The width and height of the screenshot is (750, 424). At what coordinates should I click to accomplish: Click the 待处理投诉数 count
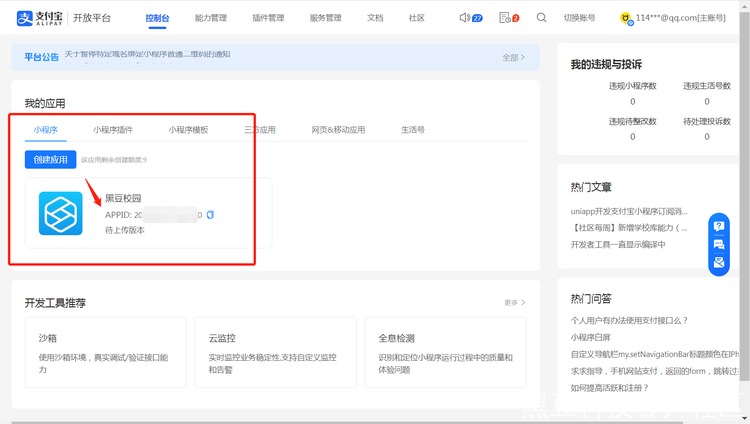(707, 137)
